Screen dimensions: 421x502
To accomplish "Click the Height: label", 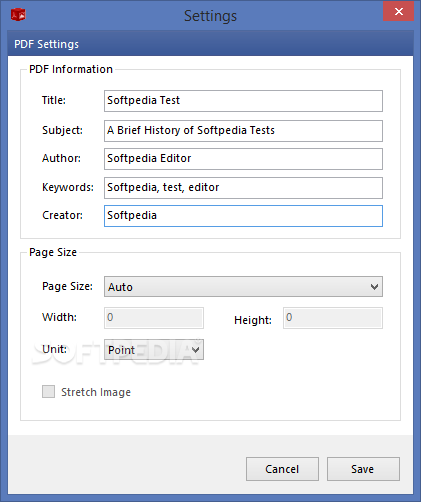I will [253, 320].
